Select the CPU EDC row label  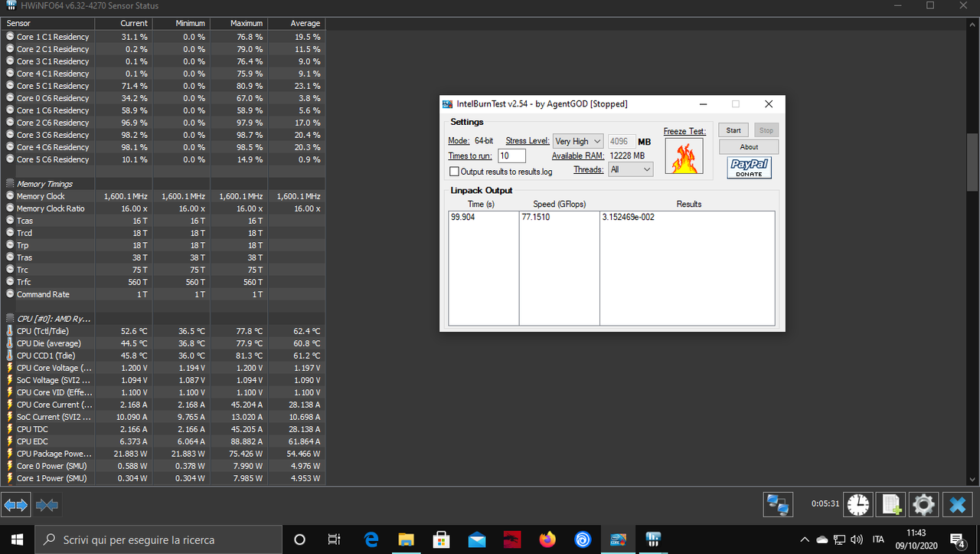pos(34,441)
